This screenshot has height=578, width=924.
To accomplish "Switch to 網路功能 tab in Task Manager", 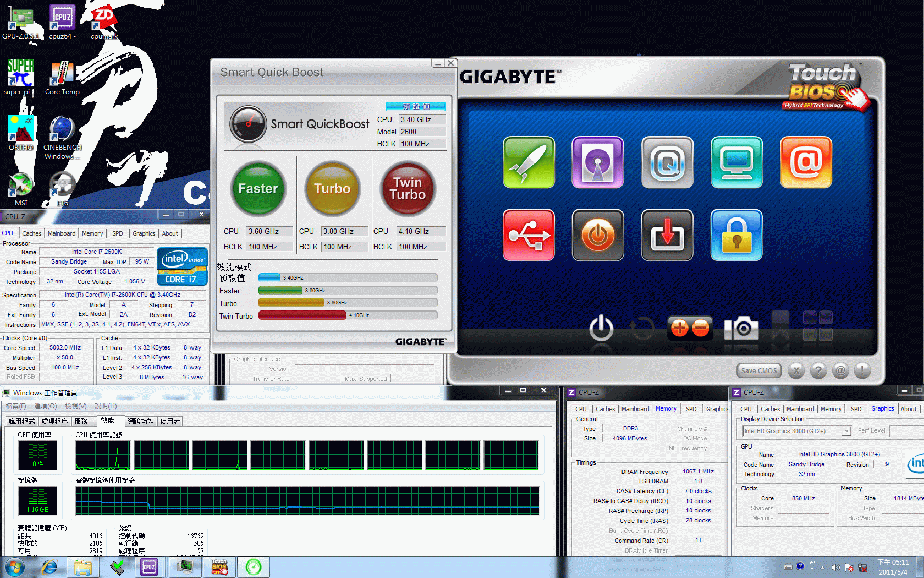I will pos(140,422).
